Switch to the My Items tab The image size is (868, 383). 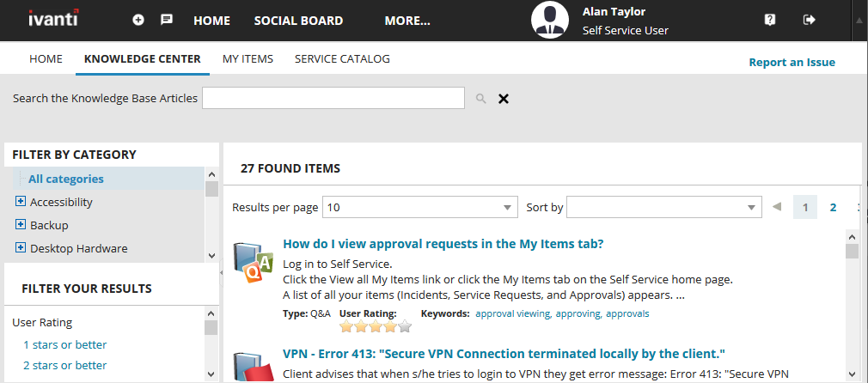248,59
